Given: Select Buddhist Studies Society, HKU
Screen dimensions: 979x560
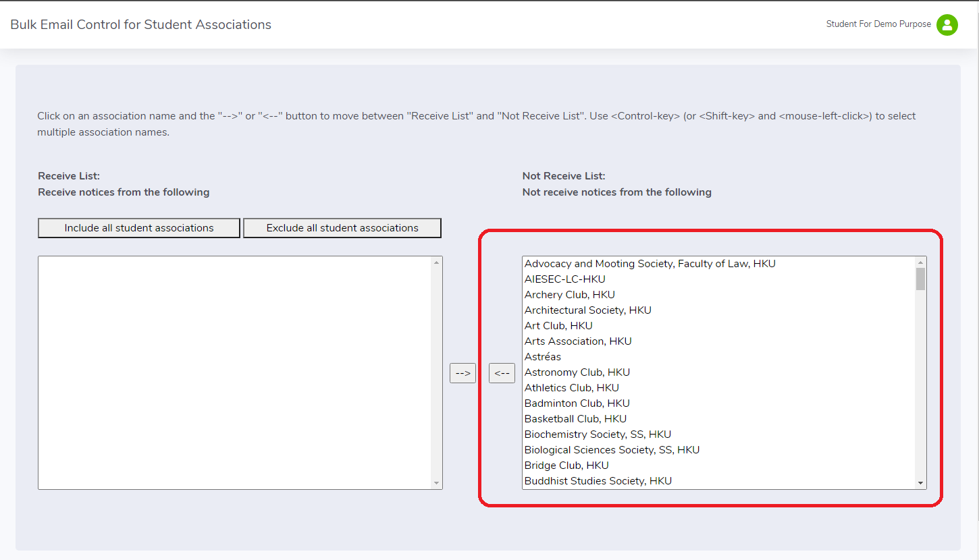Looking at the screenshot, I should (598, 480).
